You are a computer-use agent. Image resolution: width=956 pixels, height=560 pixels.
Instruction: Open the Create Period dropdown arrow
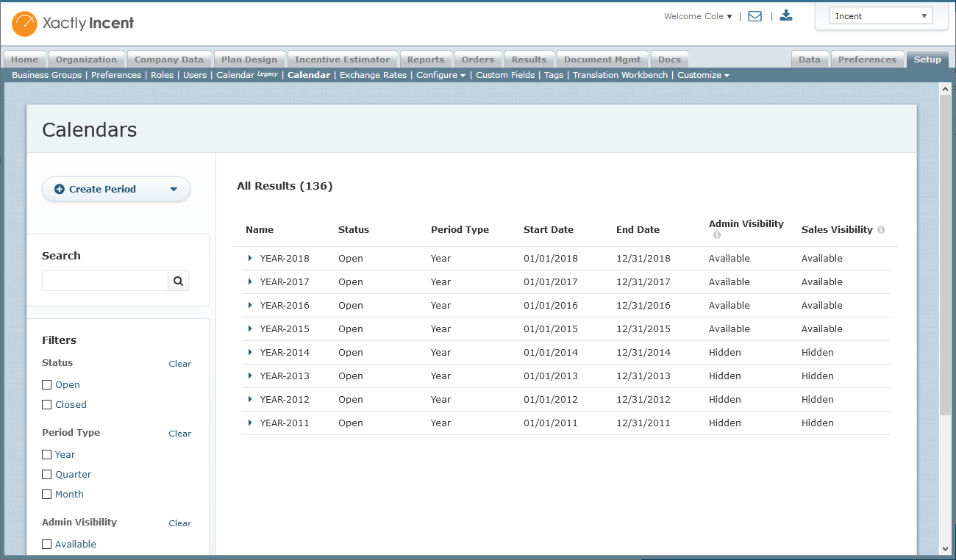(x=174, y=190)
